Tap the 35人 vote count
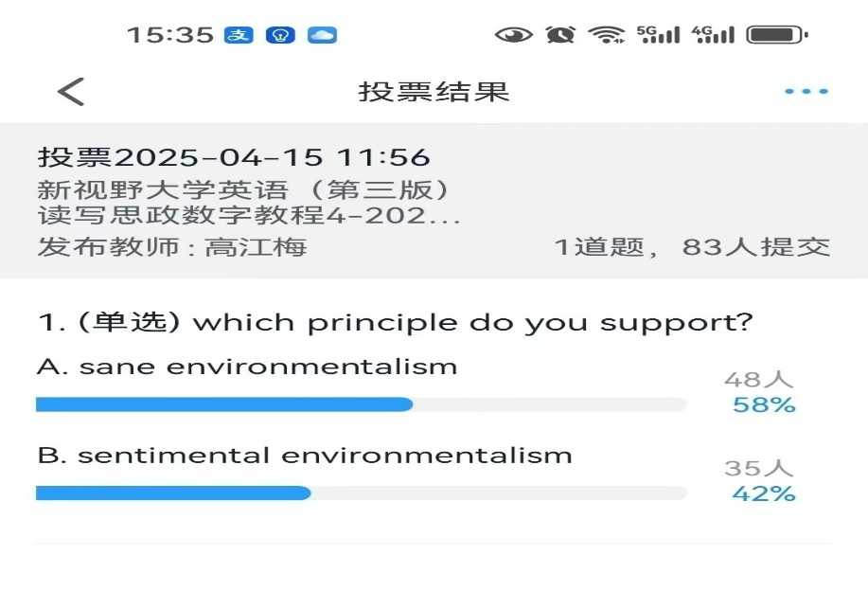 tap(759, 468)
